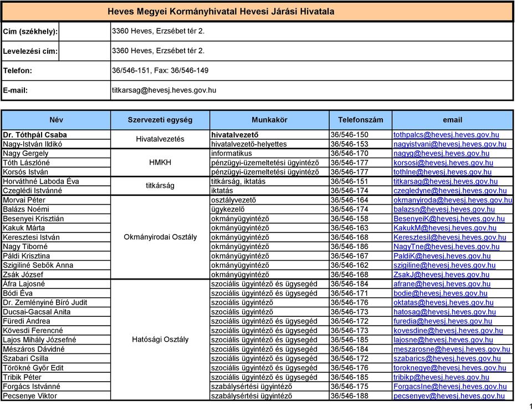The width and height of the screenshot is (532, 410).
Task: Click the Munkakör column header
Action: tap(269, 120)
